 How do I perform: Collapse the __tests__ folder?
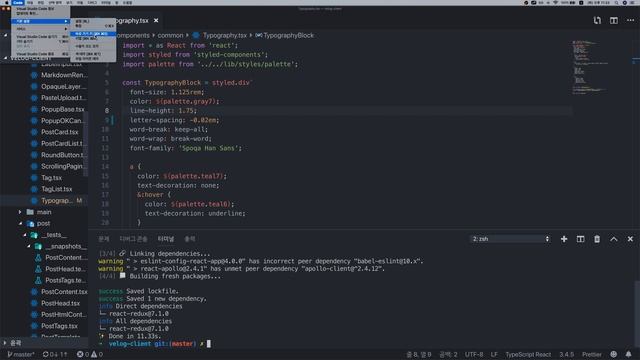click(x=53, y=235)
